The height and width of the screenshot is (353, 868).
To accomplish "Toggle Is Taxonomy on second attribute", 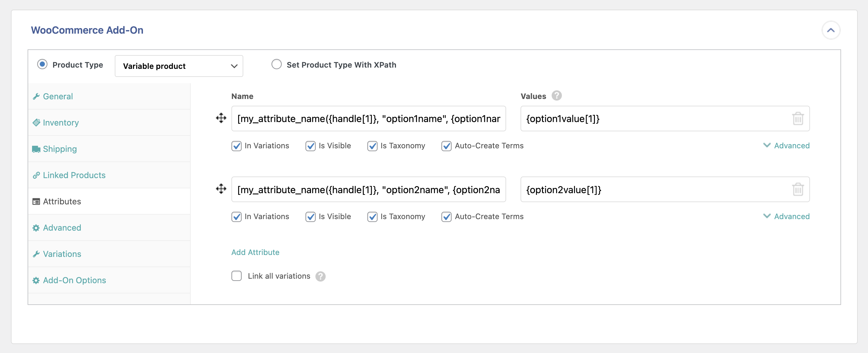I will pos(372,217).
